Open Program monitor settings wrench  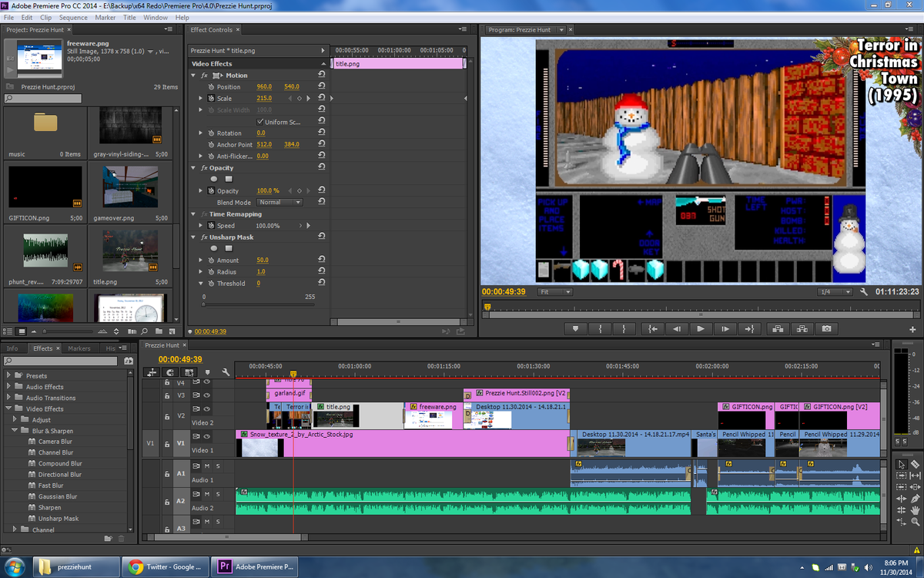[865, 292]
